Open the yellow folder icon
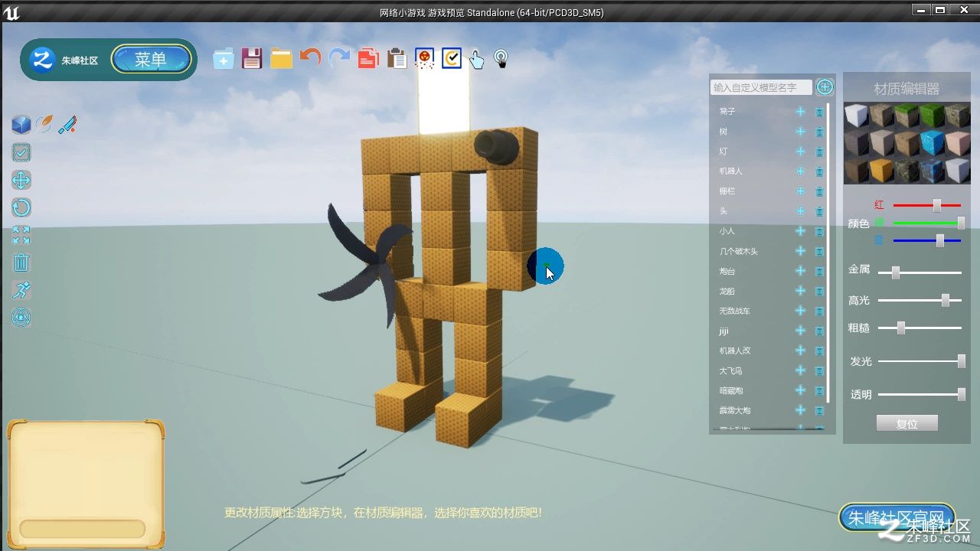 click(281, 59)
